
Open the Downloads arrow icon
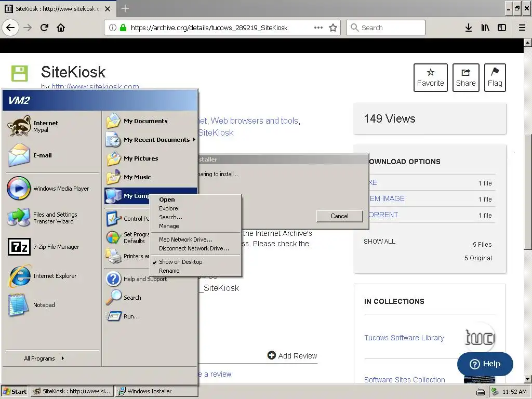click(468, 28)
